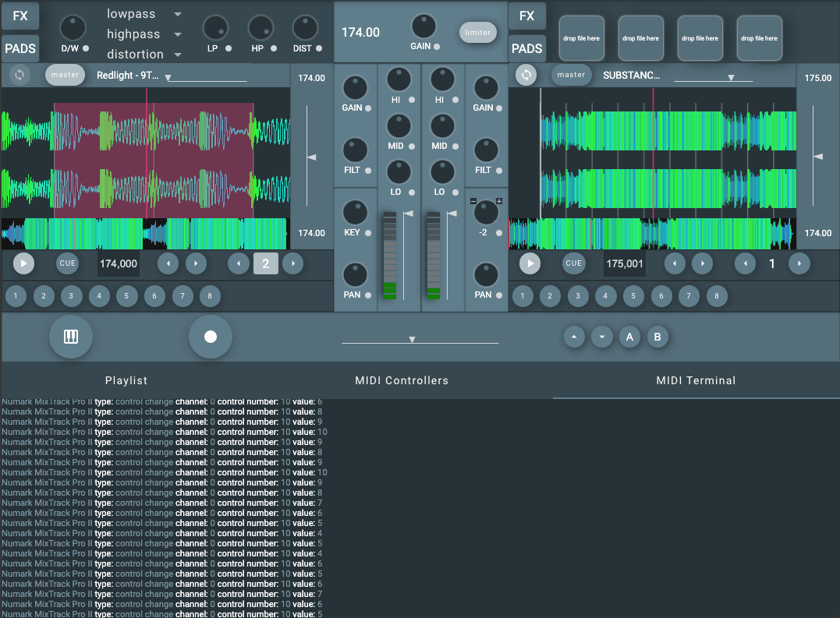The image size is (840, 618).
Task: Open Playlist tab
Action: pyautogui.click(x=126, y=380)
